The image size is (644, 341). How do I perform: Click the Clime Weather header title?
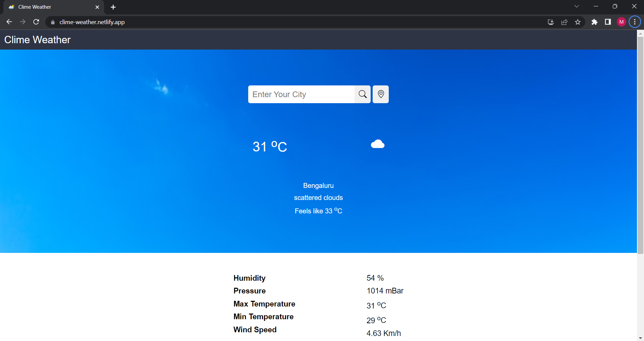tap(37, 40)
